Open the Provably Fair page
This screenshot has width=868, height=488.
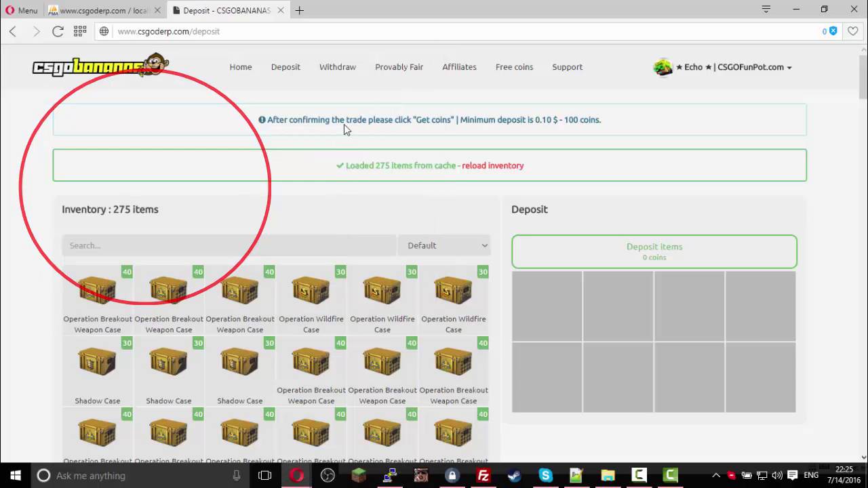click(x=399, y=67)
